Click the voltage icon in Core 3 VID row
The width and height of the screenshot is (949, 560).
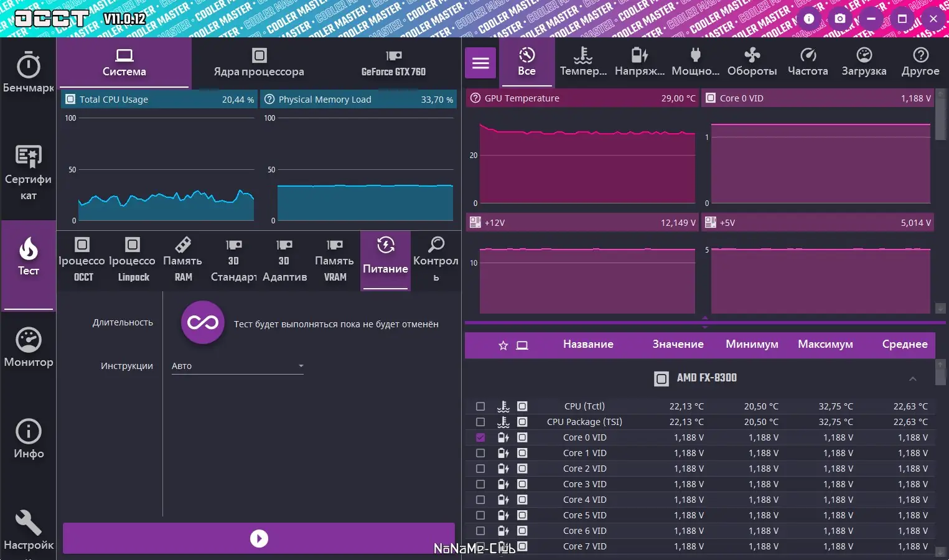pyautogui.click(x=503, y=484)
